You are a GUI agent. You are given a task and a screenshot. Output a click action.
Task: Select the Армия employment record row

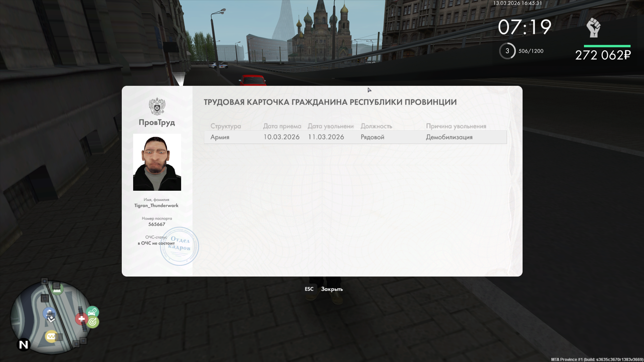click(355, 137)
